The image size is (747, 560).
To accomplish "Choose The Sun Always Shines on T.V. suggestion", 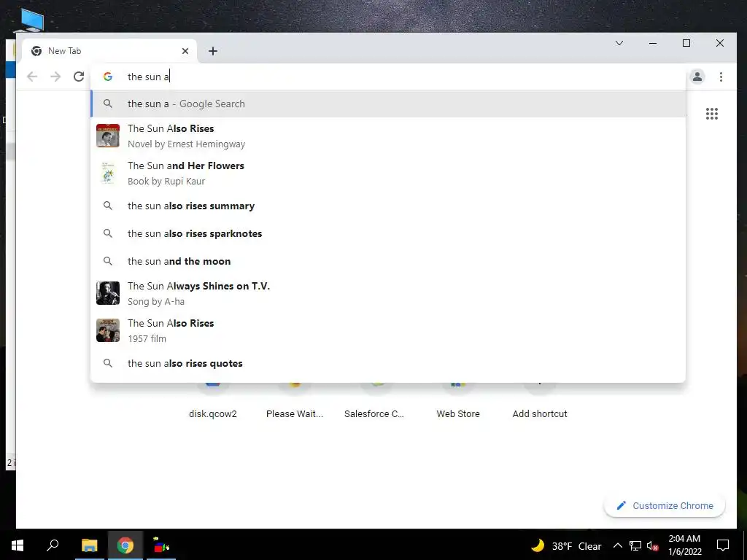I will (388, 293).
